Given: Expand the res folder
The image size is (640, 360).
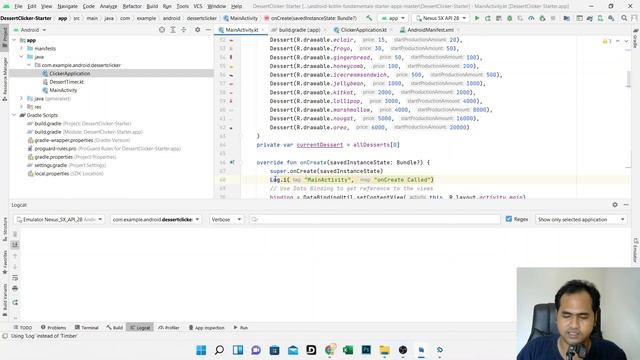Looking at the screenshot, I should coord(22,107).
